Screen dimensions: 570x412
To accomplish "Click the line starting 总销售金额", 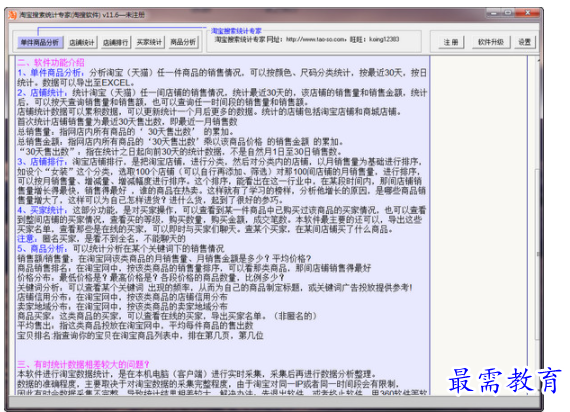I will click(180, 141).
